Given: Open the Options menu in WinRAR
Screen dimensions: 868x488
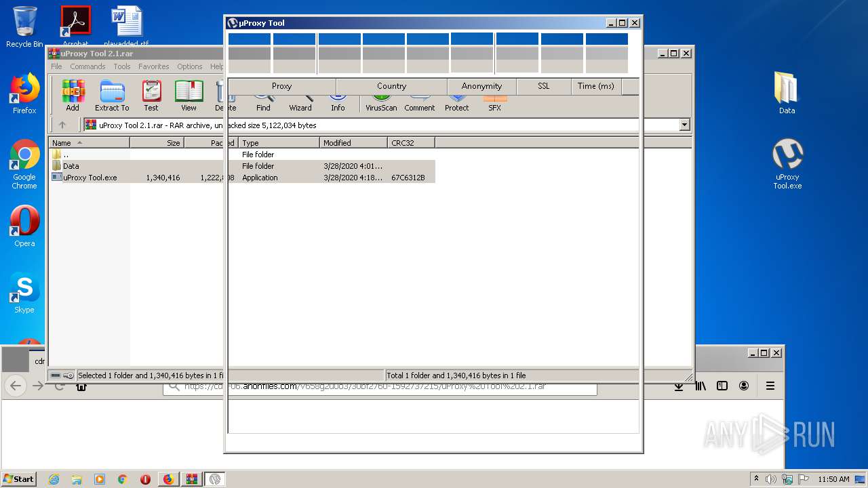Looking at the screenshot, I should pos(190,66).
